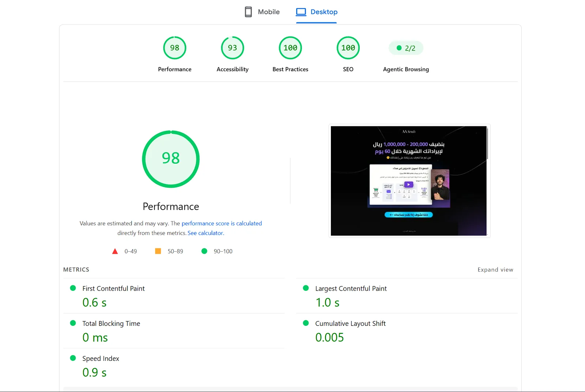
Task: Click green dot beside Speed Index
Action: pos(73,358)
